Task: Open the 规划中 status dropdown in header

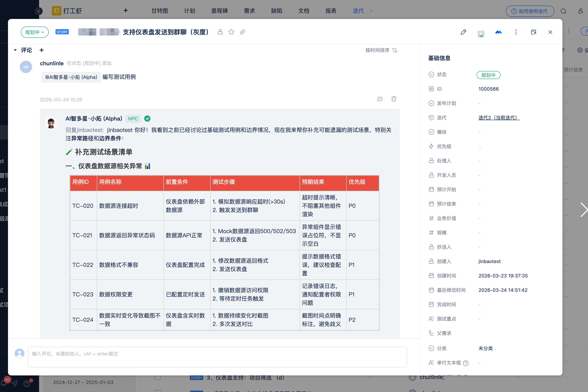Action: coord(35,32)
